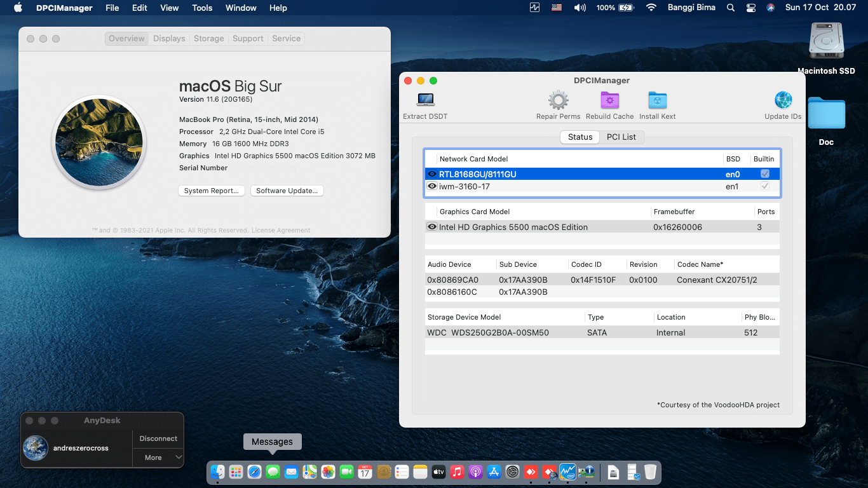Open Apple TV from the dock
The height and width of the screenshot is (488, 868).
[438, 472]
